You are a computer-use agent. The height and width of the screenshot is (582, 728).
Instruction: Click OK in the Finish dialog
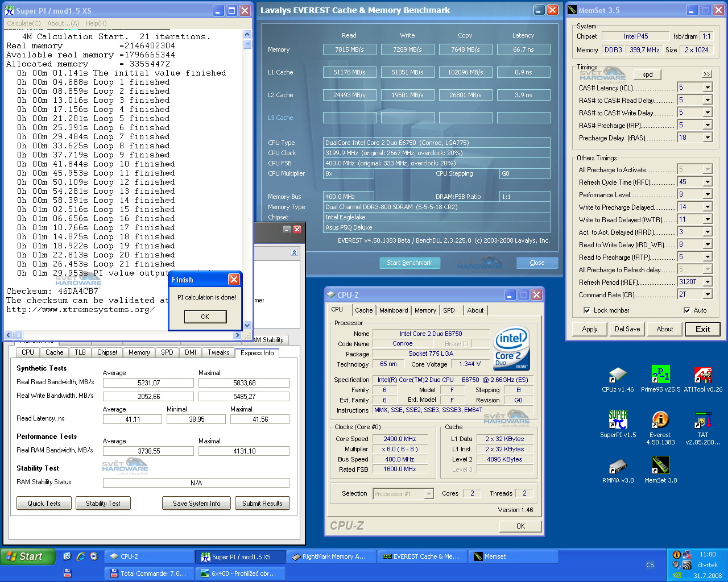pyautogui.click(x=205, y=317)
